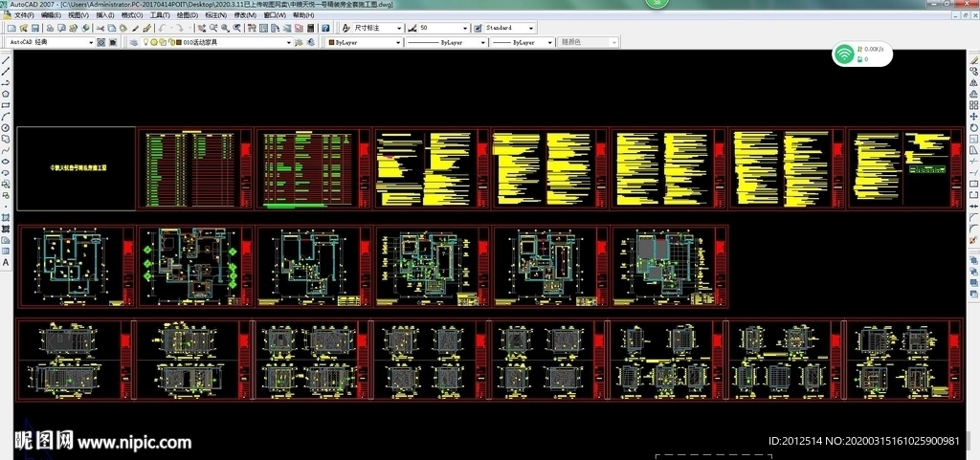The height and width of the screenshot is (460, 980).
Task: Select the Polygon draw tool
Action: tap(6, 94)
